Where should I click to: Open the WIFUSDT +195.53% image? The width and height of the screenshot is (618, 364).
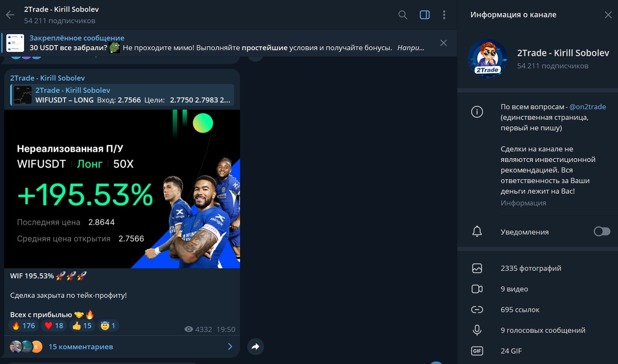click(122, 189)
